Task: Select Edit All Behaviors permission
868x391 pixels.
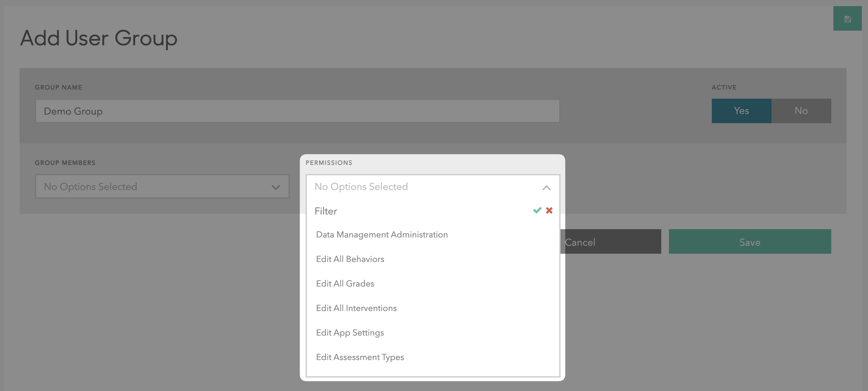Action: tap(350, 259)
